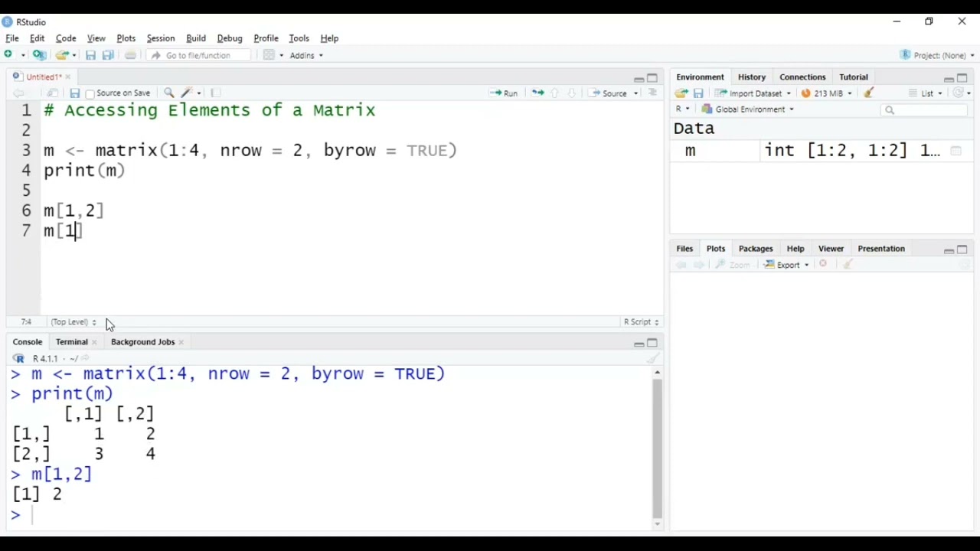
Task: Switch to the History tab
Action: tap(752, 77)
